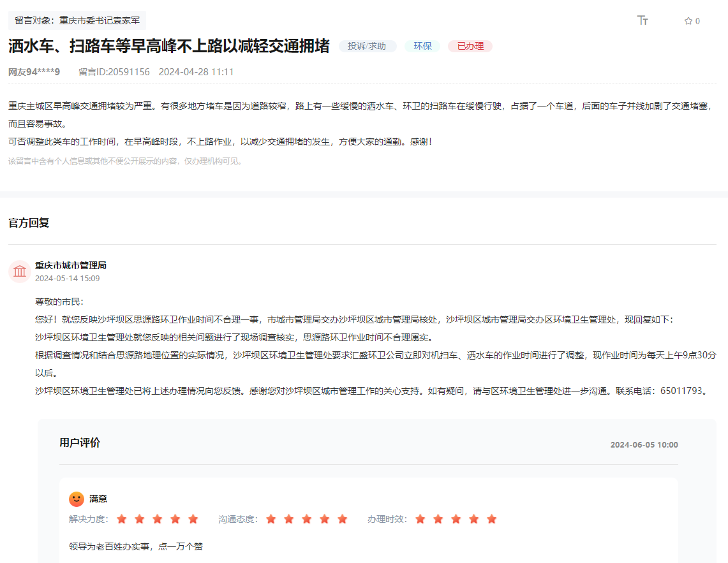
Task: Click the 已办理 status badge
Action: pyautogui.click(x=470, y=46)
